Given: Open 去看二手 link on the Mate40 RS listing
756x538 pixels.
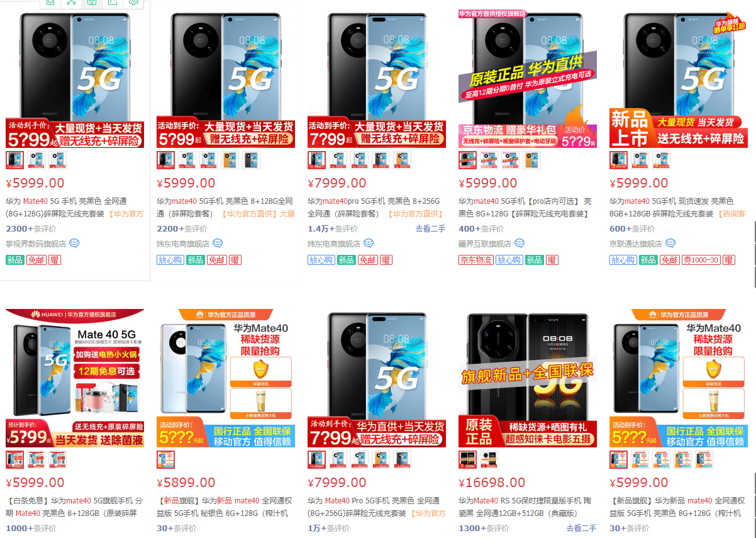Looking at the screenshot, I should pyautogui.click(x=581, y=528).
